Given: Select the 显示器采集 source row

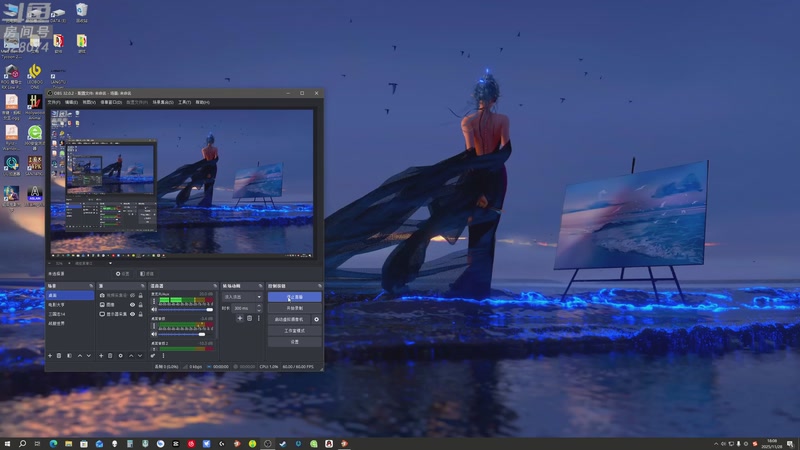Looking at the screenshot, I should click(x=121, y=314).
